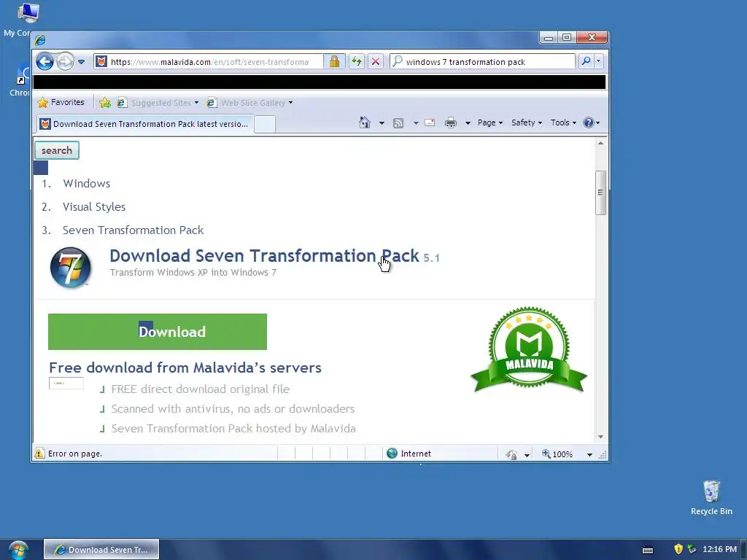This screenshot has height=560, width=747.
Task: Click the Internet Explorer title bar icon
Action: [40, 39]
